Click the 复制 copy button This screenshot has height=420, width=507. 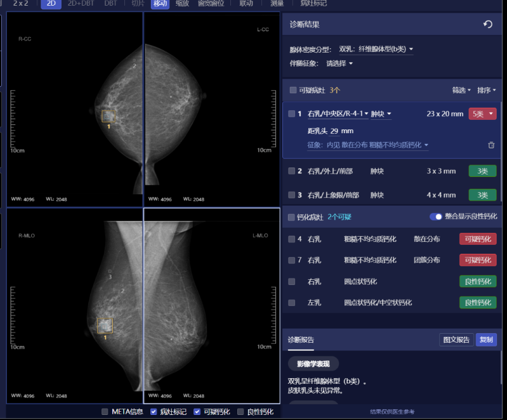486,339
